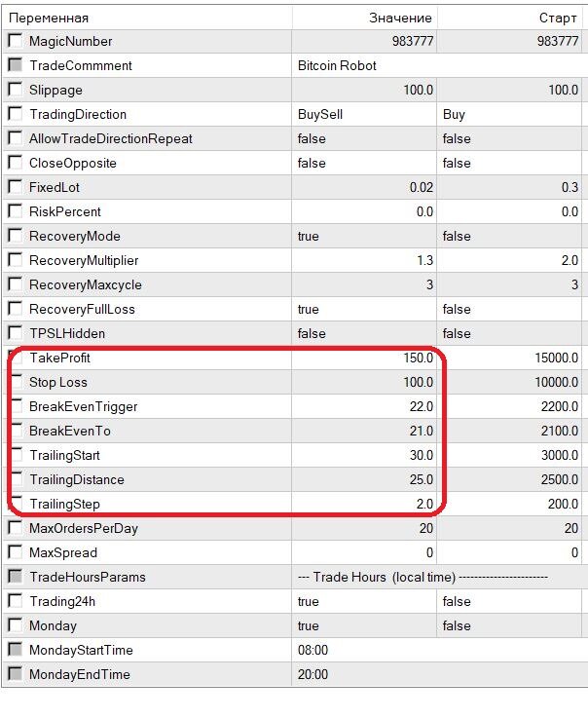Enable the Slippage checkbox
This screenshot has height=717, width=588.
click(x=15, y=90)
